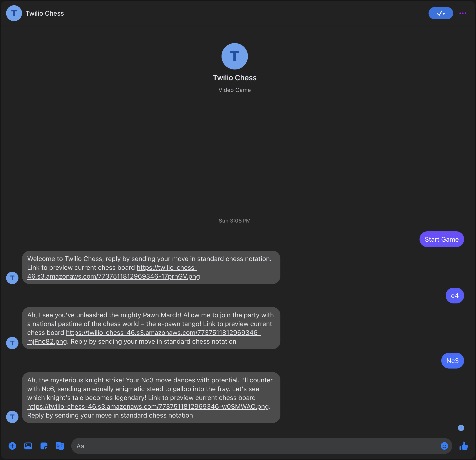Open the checkmark mark-done dropdown
Screen dimensions: 476x460
(441, 13)
